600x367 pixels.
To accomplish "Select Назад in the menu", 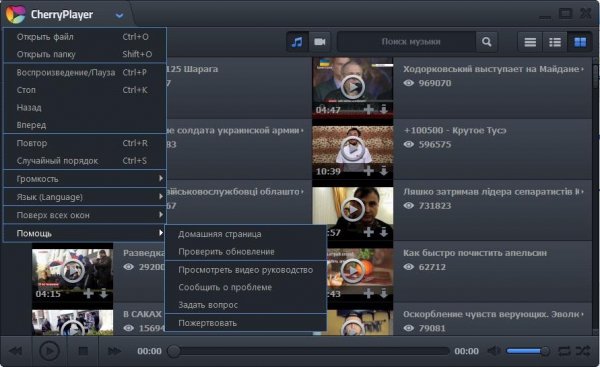I will (85, 108).
